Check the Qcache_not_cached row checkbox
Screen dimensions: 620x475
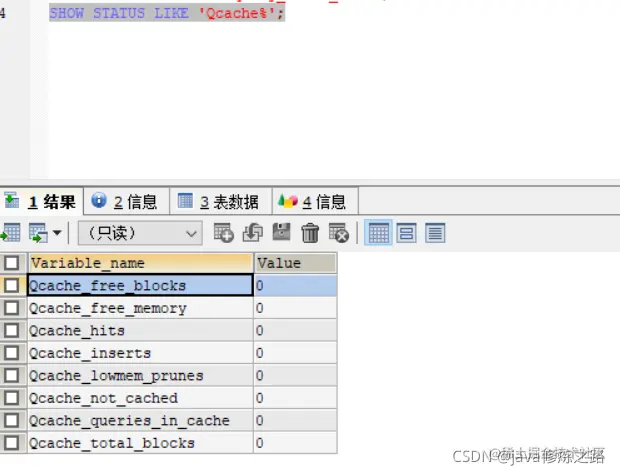(11, 398)
